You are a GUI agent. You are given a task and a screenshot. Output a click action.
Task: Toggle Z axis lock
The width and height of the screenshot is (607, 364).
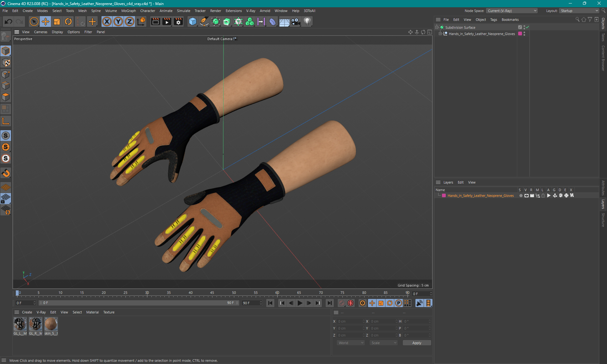[130, 21]
